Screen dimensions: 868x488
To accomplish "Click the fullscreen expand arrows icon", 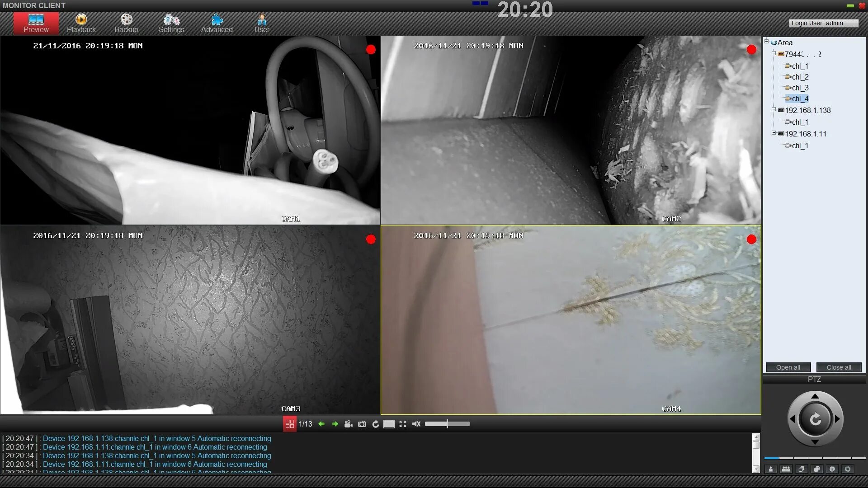I will click(x=403, y=424).
